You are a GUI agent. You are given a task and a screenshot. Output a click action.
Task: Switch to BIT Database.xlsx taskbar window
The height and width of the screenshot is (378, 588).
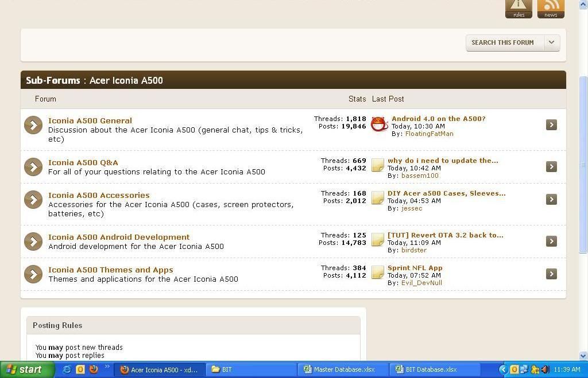435,369
